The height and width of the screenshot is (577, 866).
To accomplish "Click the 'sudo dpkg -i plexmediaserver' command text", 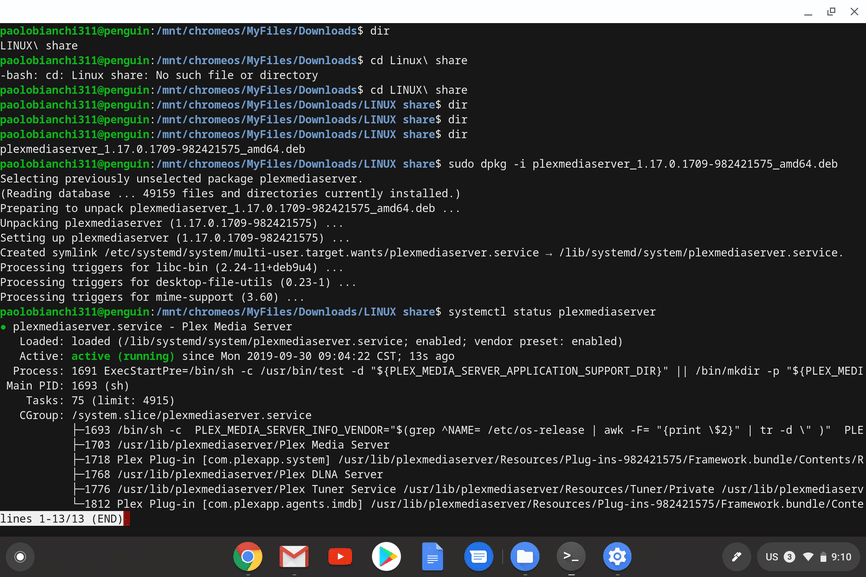I will (643, 164).
